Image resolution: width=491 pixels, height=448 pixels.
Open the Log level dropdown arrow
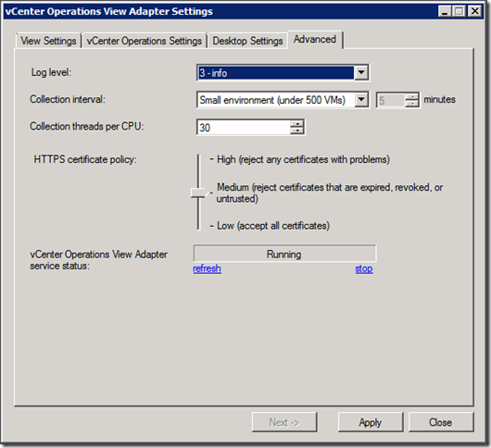click(361, 72)
